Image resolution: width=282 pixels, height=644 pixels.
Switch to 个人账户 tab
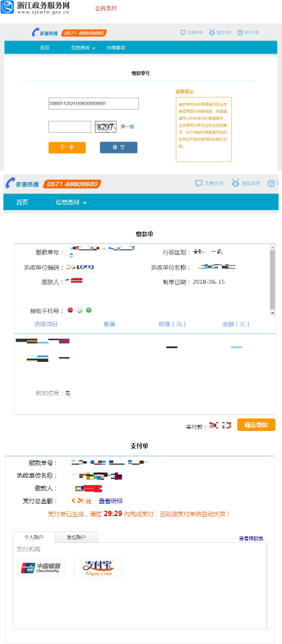(x=34, y=537)
